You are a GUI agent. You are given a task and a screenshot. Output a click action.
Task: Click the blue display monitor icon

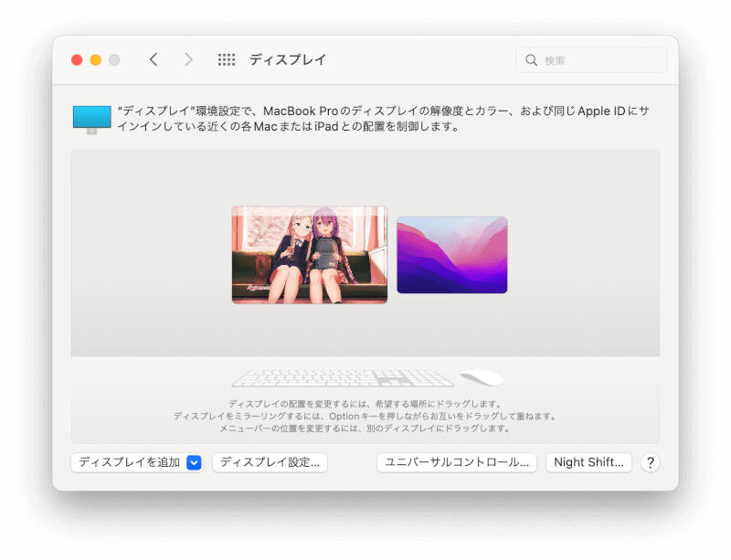coord(92,120)
